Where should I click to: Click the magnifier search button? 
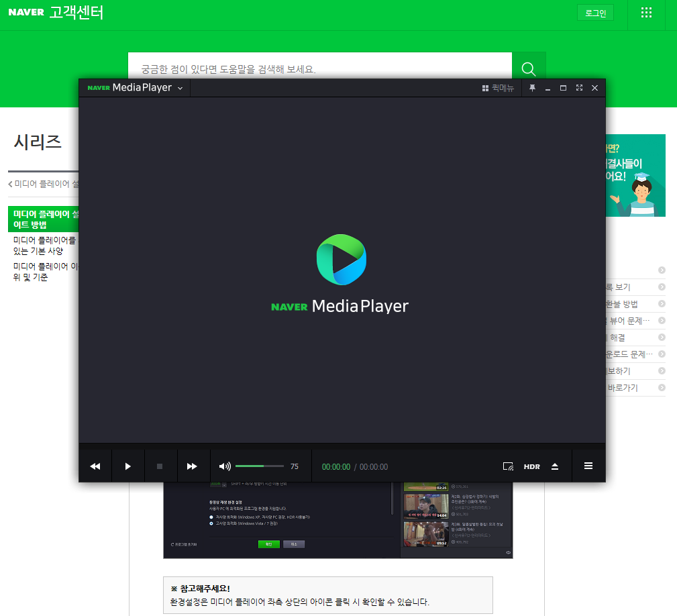[529, 69]
